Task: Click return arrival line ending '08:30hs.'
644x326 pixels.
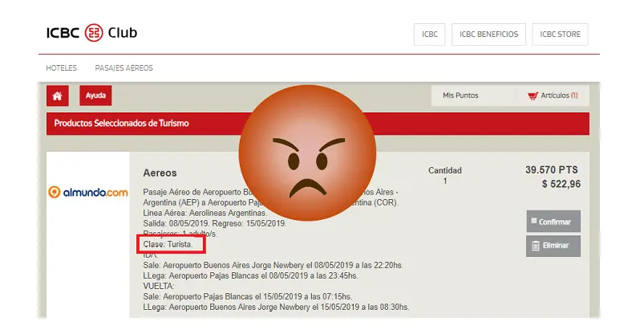Action: 276,307
